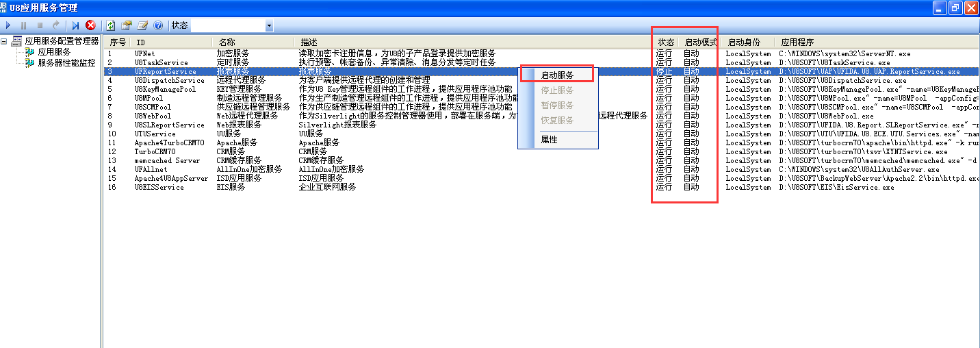Select the U8KeyManagePool row
The height and width of the screenshot is (348, 980).
click(x=542, y=89)
